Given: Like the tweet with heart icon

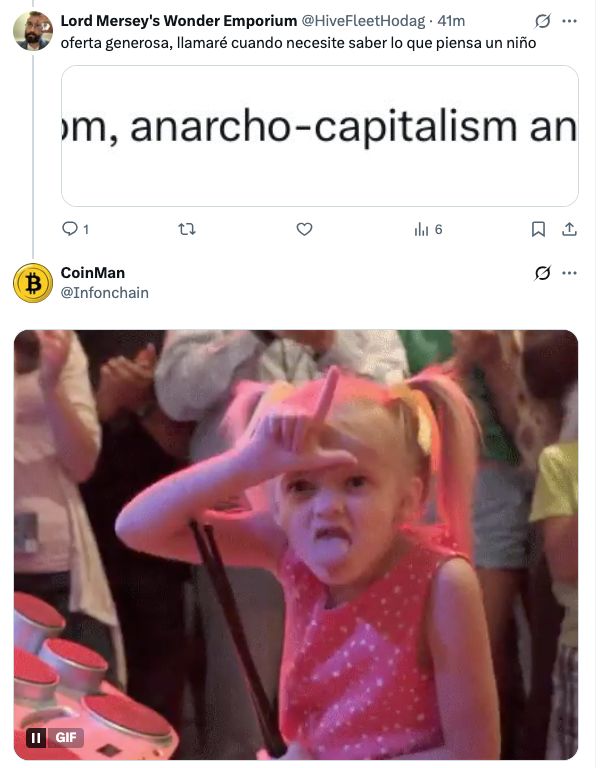Looking at the screenshot, I should click(304, 229).
